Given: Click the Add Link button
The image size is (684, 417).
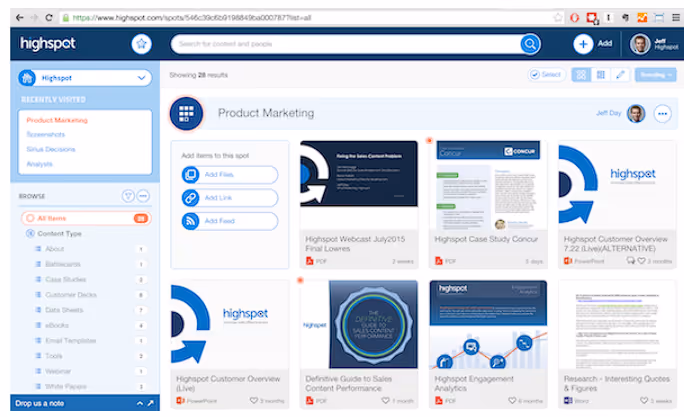Looking at the screenshot, I should (229, 198).
